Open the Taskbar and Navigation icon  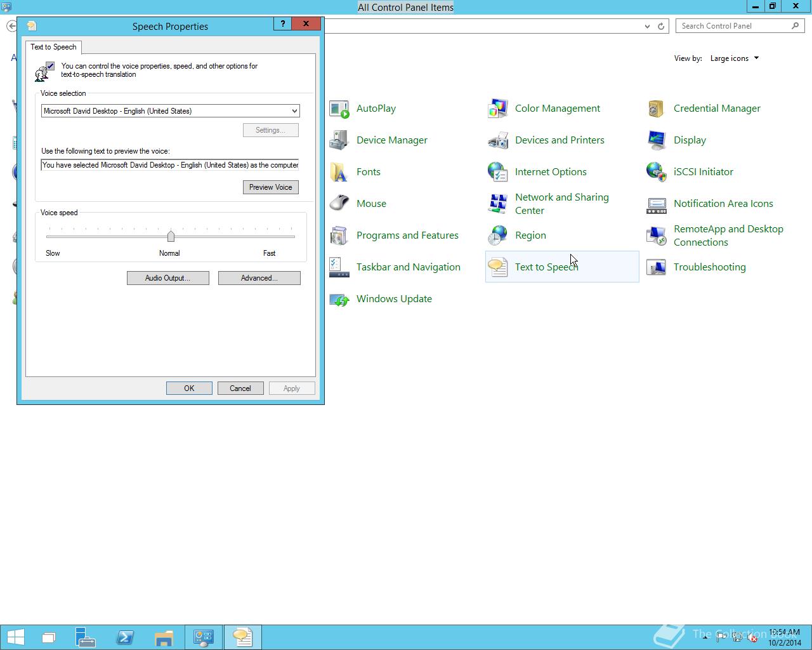click(339, 267)
